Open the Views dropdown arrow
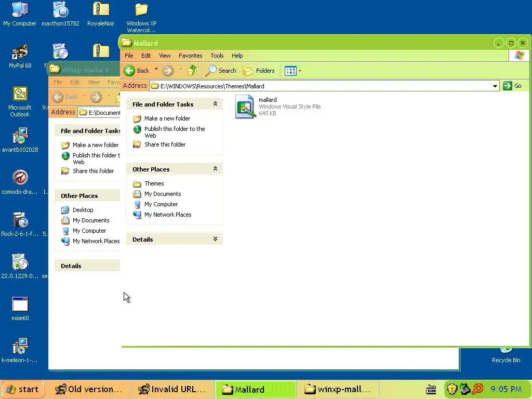 [300, 71]
